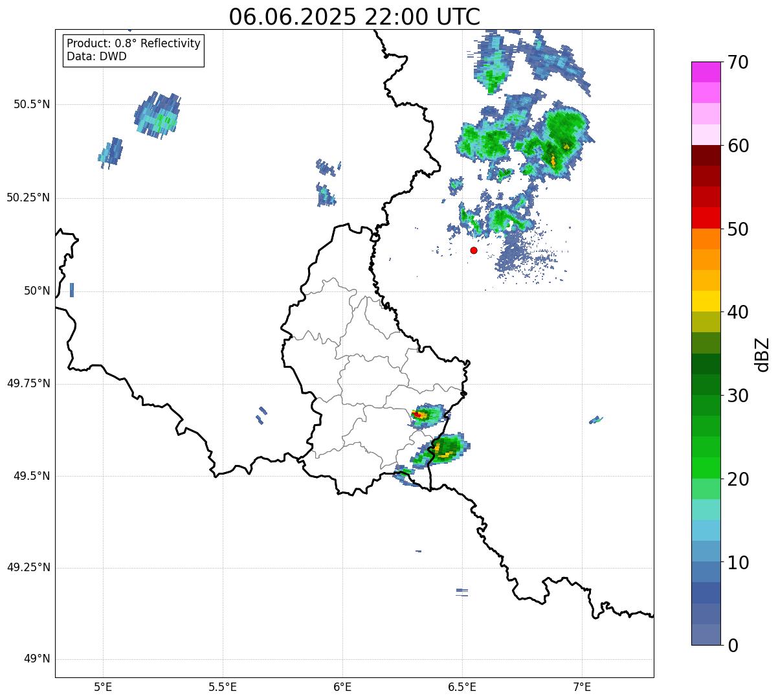Click the 5.5°E longitude label
The width and height of the screenshot is (778, 700).
click(x=223, y=686)
